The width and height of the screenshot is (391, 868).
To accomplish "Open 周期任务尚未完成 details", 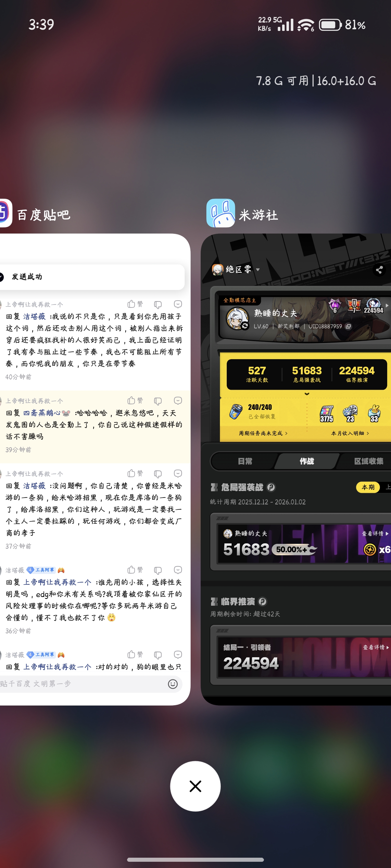I will click(x=263, y=433).
